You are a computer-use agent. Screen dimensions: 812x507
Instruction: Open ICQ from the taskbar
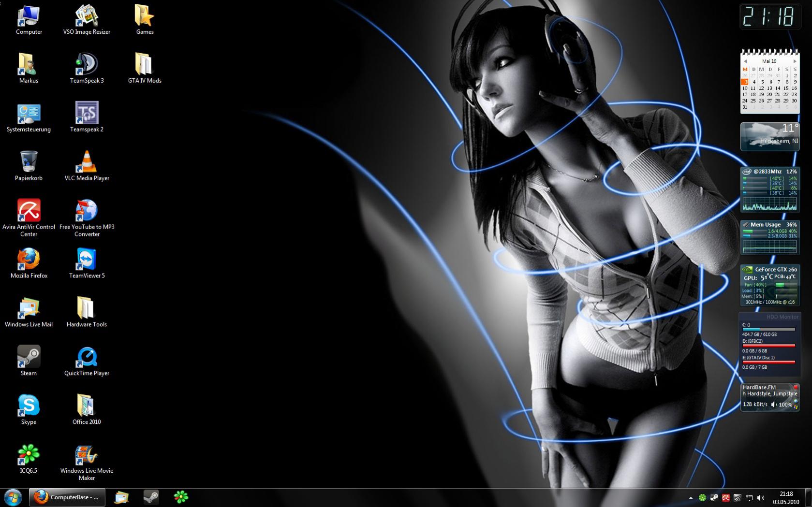(x=181, y=497)
